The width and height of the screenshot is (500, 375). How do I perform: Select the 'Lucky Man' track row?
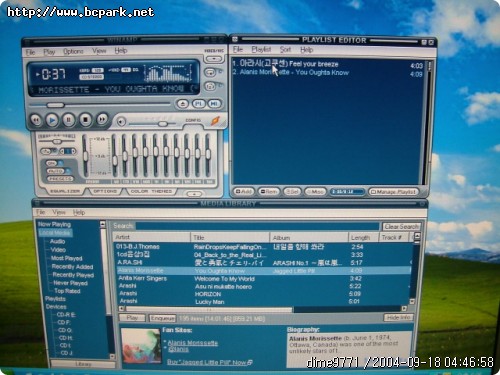coord(263,302)
